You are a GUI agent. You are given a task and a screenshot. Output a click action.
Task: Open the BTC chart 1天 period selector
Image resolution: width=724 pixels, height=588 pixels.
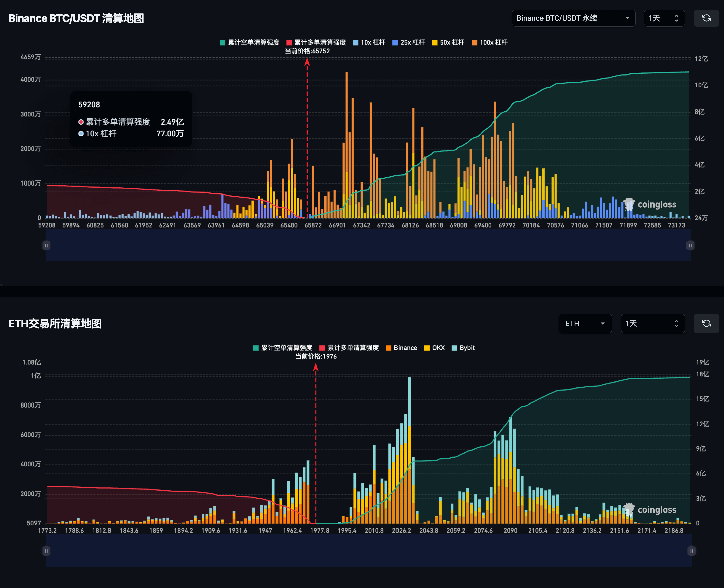[664, 18]
